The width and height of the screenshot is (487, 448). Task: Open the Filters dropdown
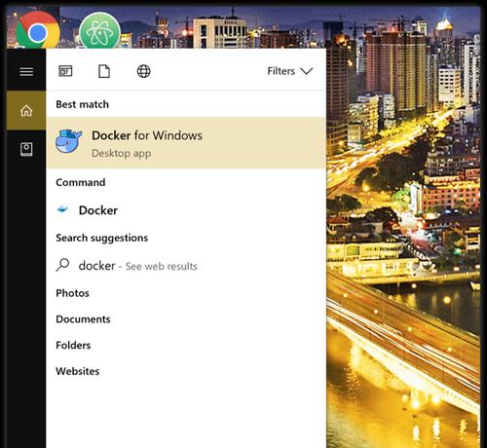(x=290, y=71)
